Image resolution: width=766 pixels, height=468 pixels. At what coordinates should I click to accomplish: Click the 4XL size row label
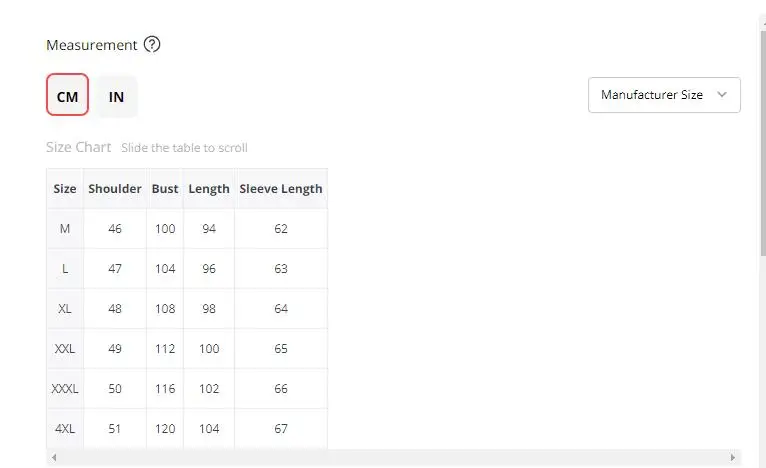coord(65,429)
